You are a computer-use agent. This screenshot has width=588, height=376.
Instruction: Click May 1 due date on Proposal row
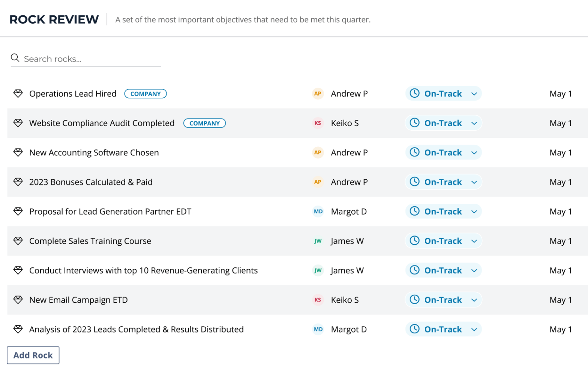(x=560, y=212)
